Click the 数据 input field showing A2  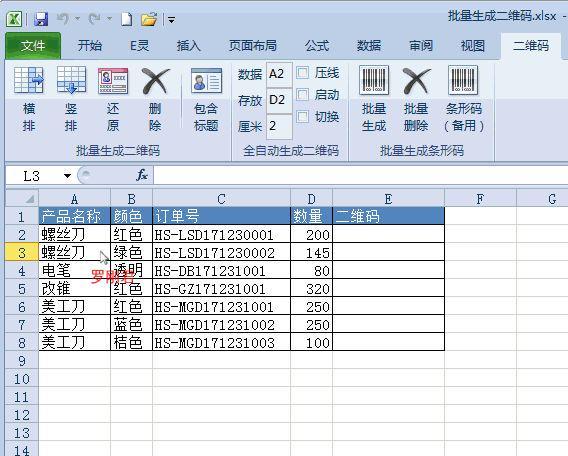tap(279, 74)
